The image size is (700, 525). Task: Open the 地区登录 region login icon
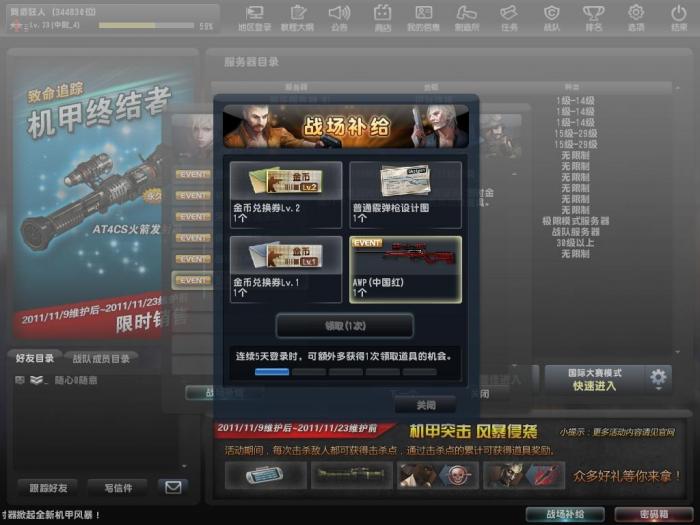254,18
